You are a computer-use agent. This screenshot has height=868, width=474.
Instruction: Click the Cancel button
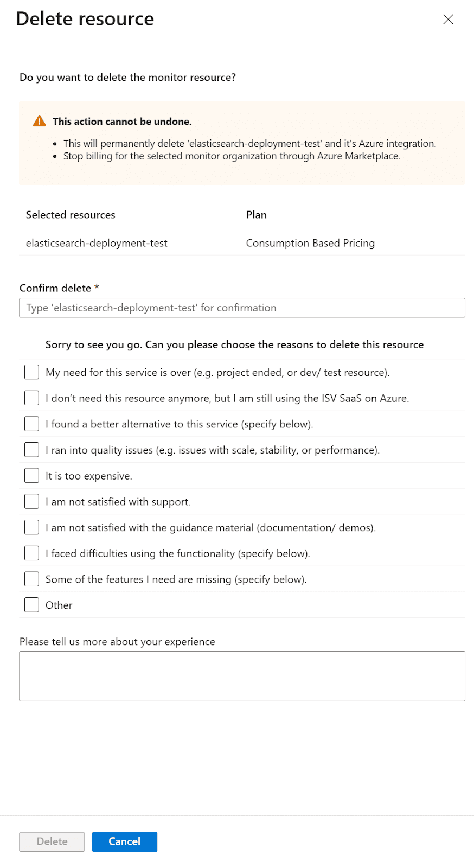(x=125, y=841)
